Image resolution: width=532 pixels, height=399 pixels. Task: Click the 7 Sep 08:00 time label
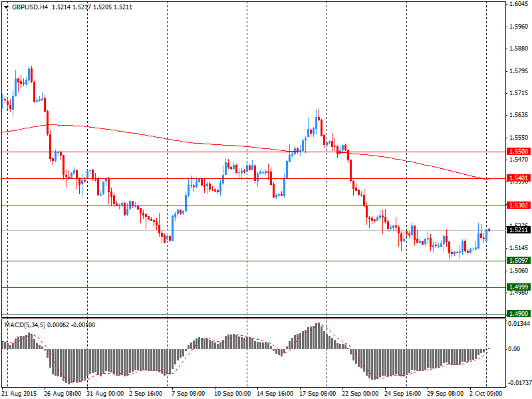[188, 394]
